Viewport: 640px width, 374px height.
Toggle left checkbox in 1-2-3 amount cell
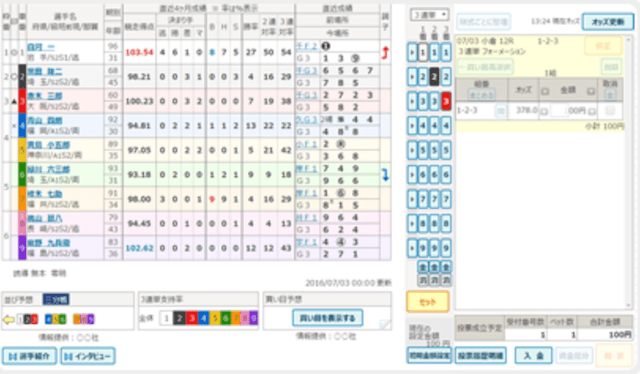pos(544,111)
